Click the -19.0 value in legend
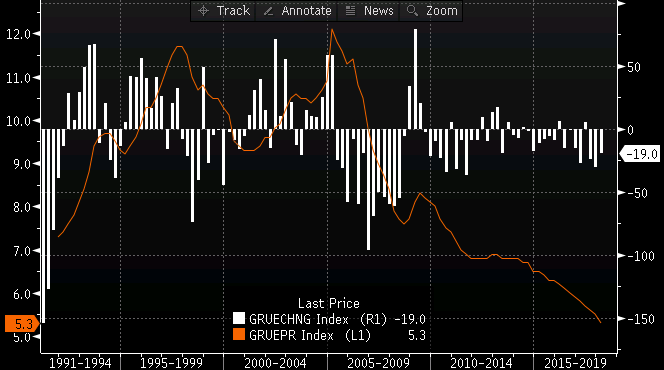Screen dimensions: 664x370 pyautogui.click(x=409, y=319)
